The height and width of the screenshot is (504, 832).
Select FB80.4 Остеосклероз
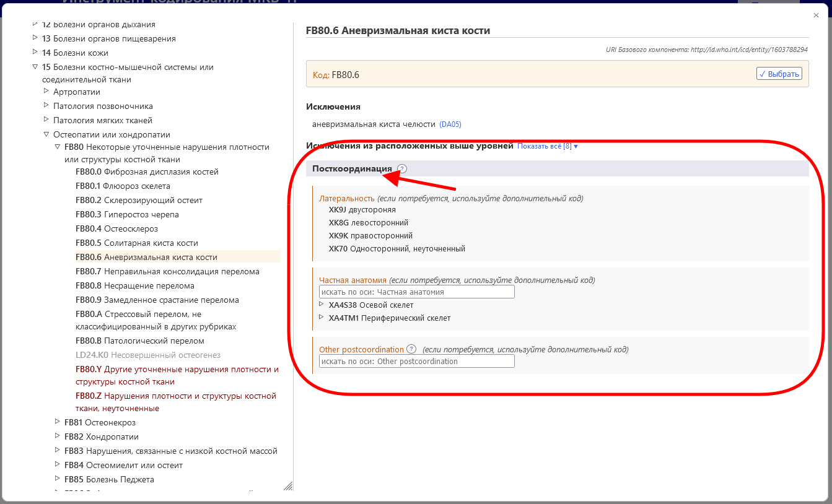(x=116, y=228)
